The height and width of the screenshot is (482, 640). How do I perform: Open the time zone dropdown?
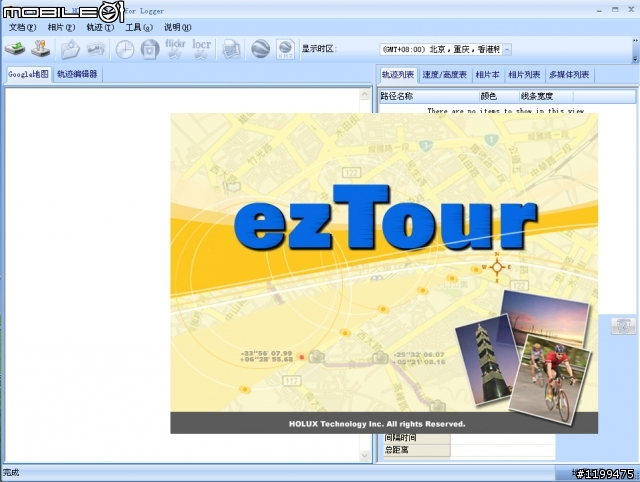click(x=507, y=49)
